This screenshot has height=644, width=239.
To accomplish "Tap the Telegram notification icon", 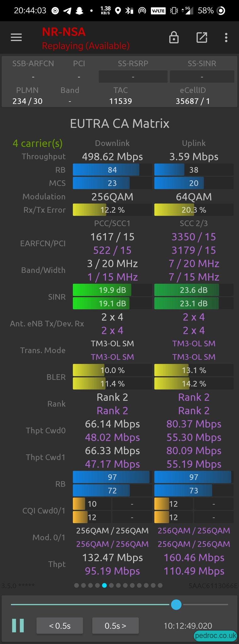I will [67, 11].
